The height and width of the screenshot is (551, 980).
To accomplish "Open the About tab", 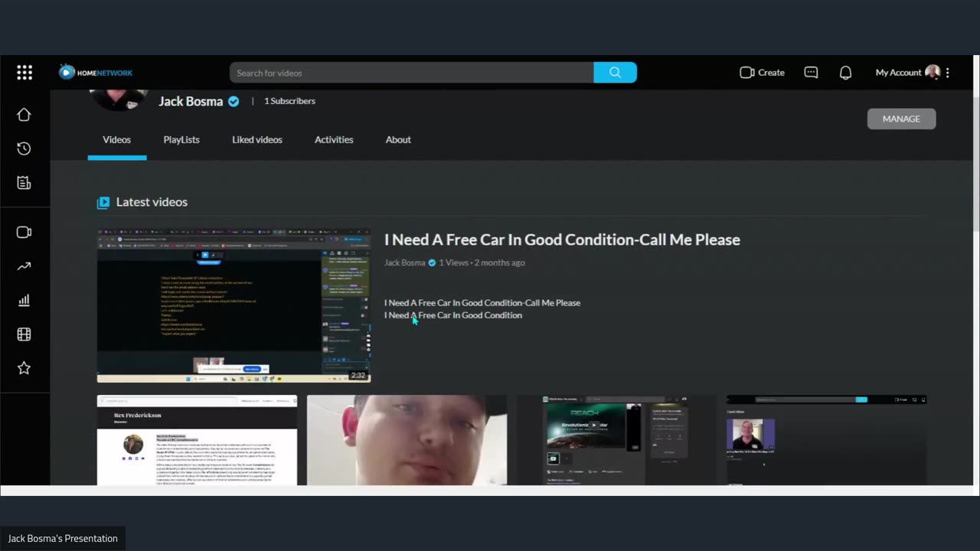I will point(398,139).
